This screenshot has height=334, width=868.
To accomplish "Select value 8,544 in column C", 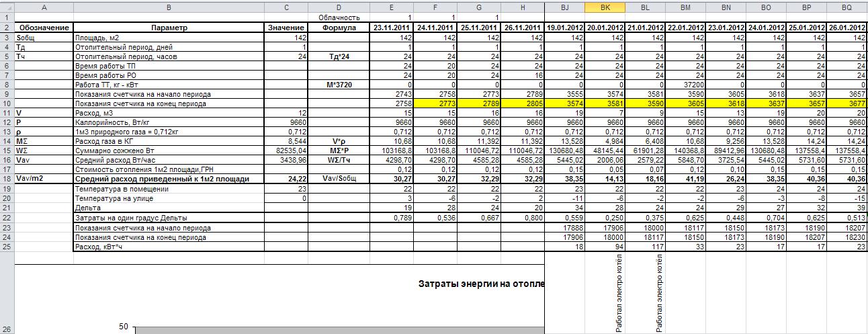I will [287, 142].
